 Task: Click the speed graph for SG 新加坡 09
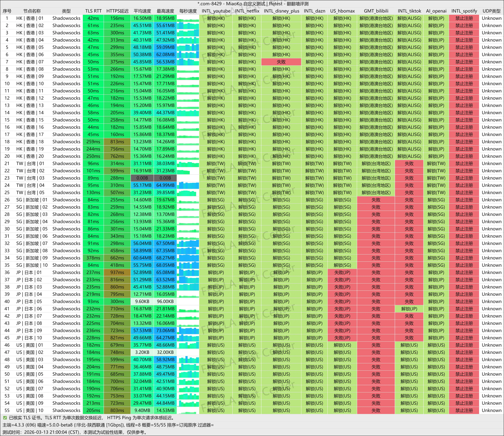(188, 258)
